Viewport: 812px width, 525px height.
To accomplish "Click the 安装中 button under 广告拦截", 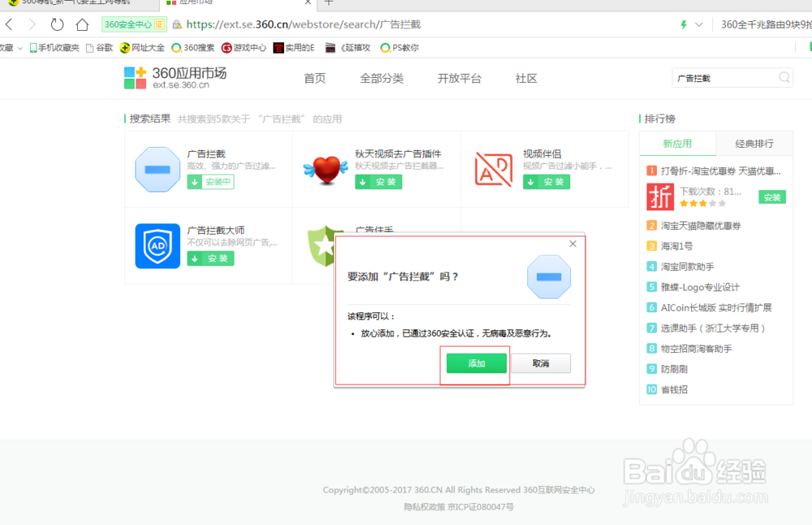I will click(211, 182).
